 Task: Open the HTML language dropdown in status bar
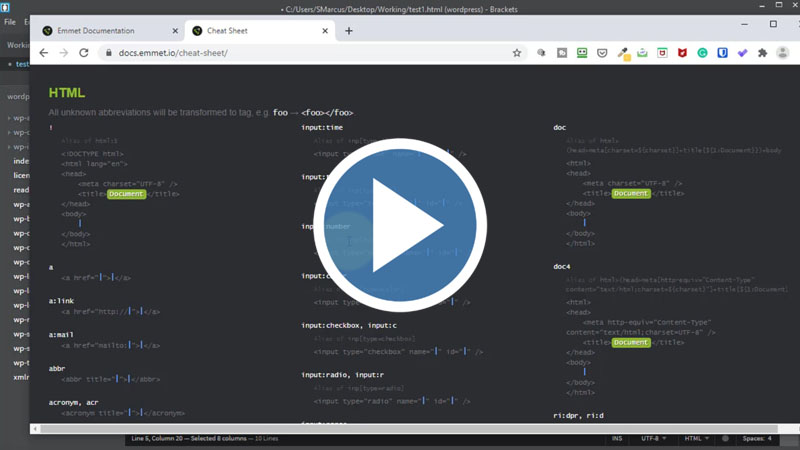point(698,438)
